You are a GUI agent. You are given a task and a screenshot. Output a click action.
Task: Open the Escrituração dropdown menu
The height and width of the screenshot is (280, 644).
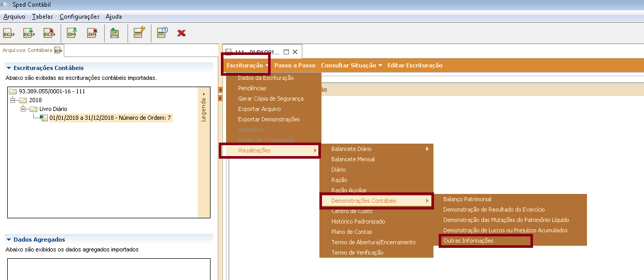(247, 65)
